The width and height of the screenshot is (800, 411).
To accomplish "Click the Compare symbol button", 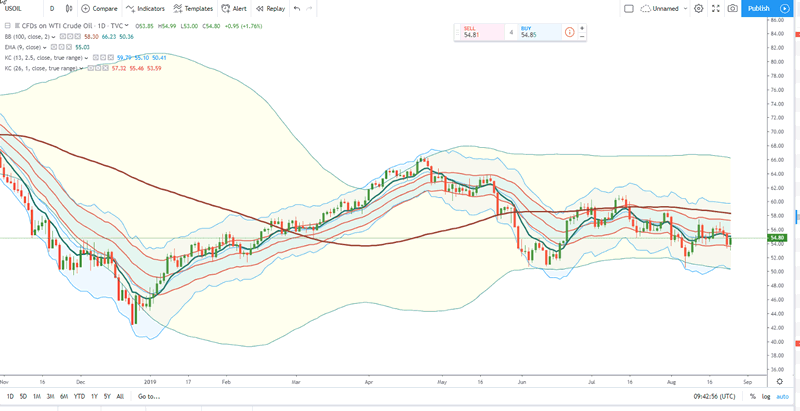I will (x=99, y=8).
